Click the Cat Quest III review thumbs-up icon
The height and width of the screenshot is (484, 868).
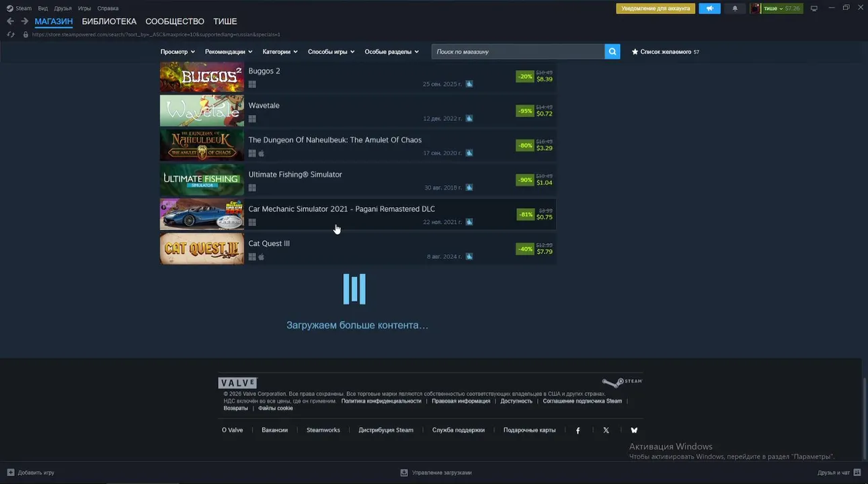[x=469, y=256]
